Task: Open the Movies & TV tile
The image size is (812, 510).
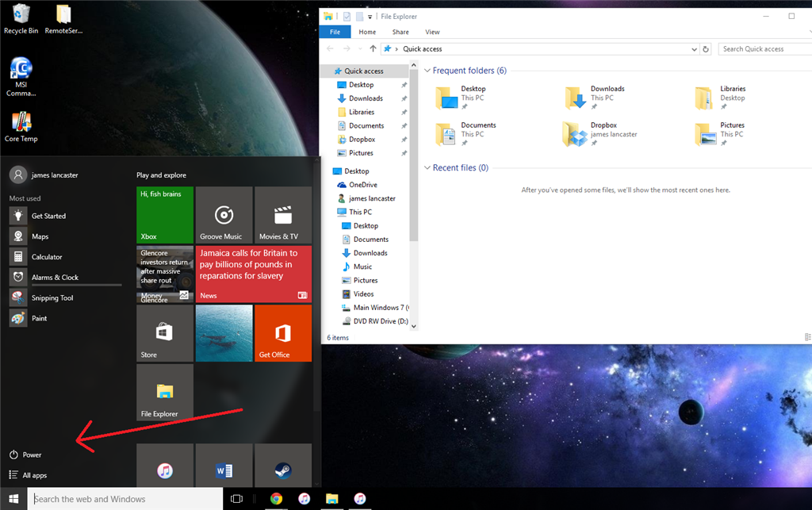Action: pos(283,215)
